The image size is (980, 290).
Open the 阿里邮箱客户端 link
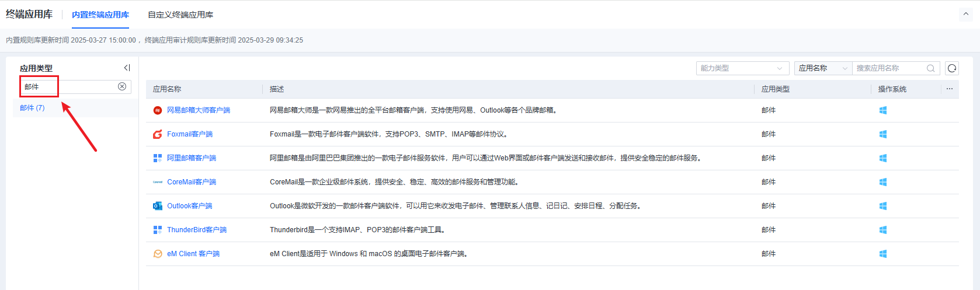(192, 158)
